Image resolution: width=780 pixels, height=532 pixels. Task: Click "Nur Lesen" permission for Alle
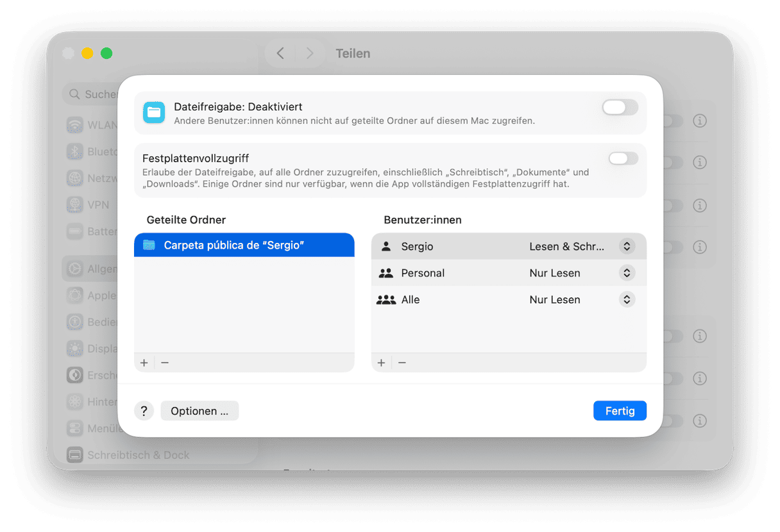click(x=555, y=299)
